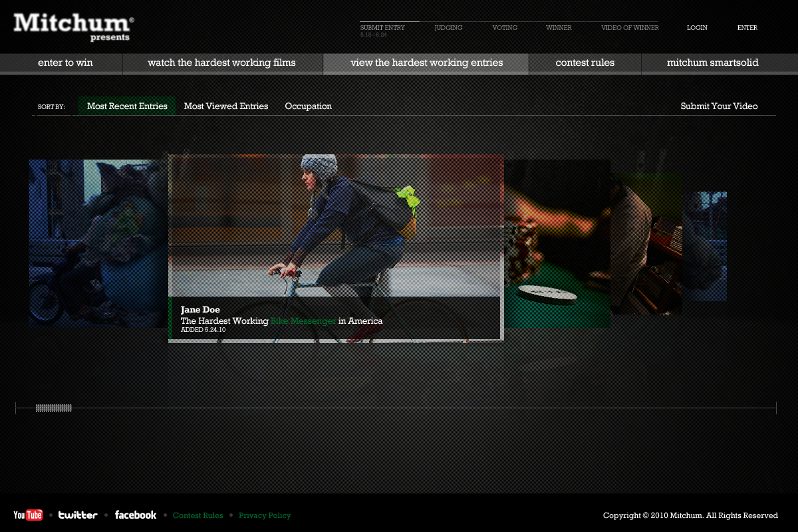The image size is (798, 532).
Task: Select the WINNER phase
Action: coord(559,28)
